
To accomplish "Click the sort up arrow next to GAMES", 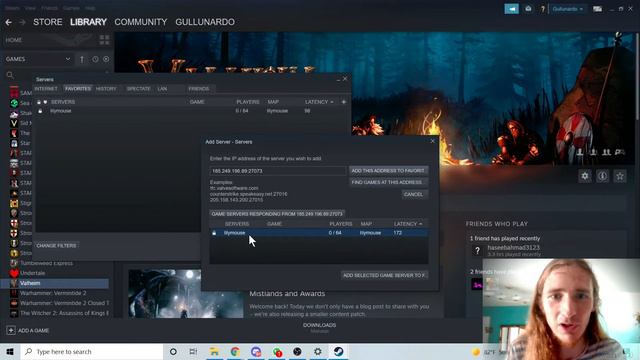I will 82,59.
